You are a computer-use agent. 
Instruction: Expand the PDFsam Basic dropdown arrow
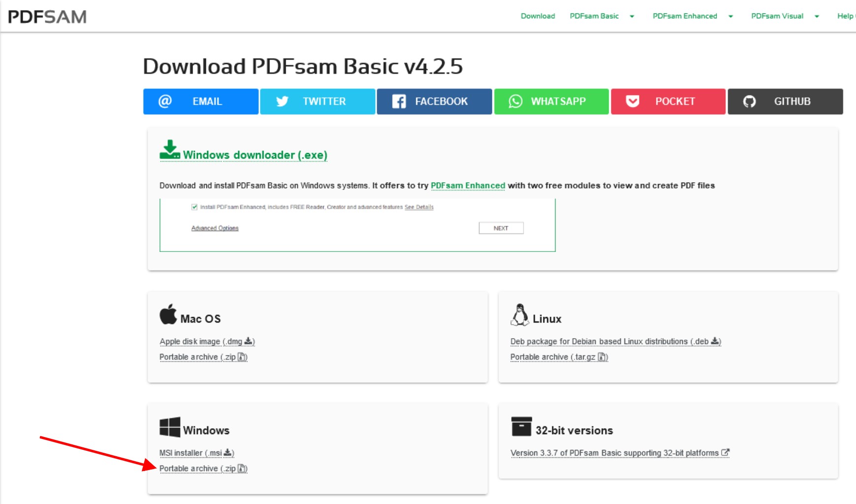632,16
